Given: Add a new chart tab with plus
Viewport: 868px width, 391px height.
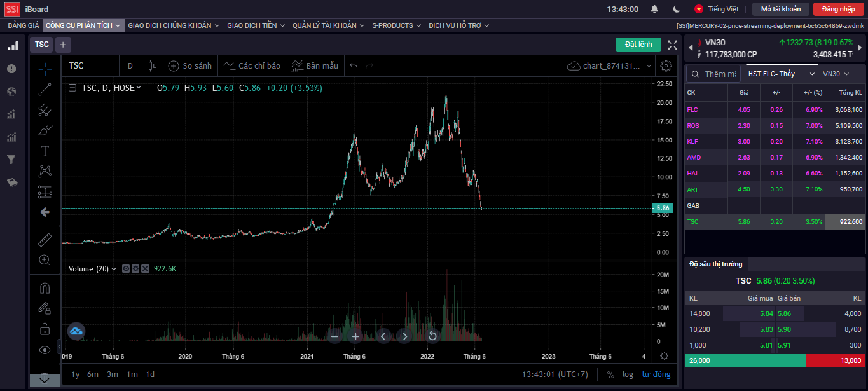Looking at the screenshot, I should tap(63, 45).
